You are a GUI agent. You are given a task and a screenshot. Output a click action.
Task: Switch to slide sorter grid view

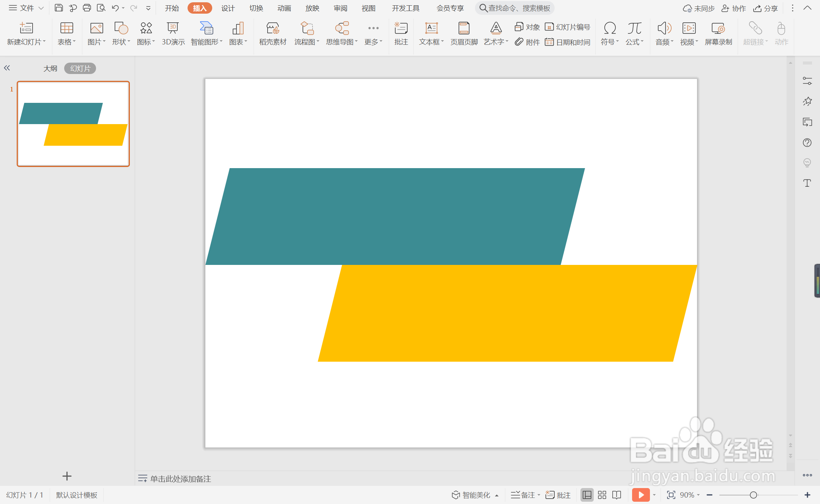pyautogui.click(x=602, y=495)
